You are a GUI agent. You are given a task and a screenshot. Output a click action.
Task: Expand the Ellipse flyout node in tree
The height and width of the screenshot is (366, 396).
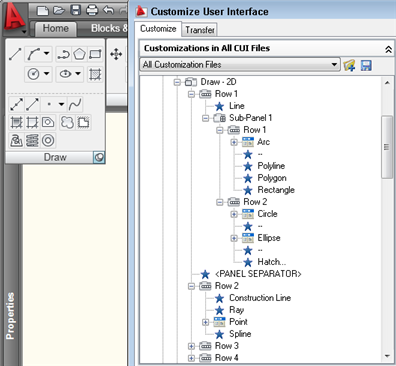tap(234, 238)
